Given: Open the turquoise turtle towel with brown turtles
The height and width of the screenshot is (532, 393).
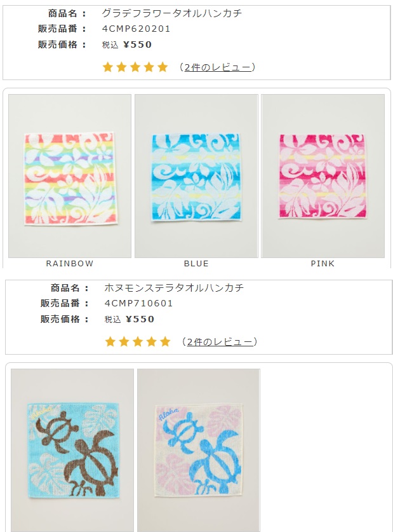Looking at the screenshot, I should coord(72,450).
